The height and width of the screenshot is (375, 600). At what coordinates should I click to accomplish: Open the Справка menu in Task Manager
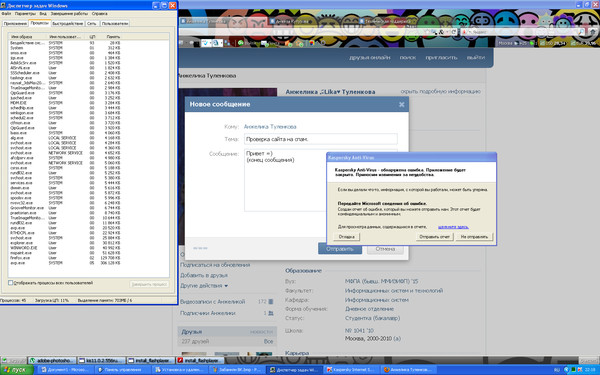pyautogui.click(x=99, y=13)
